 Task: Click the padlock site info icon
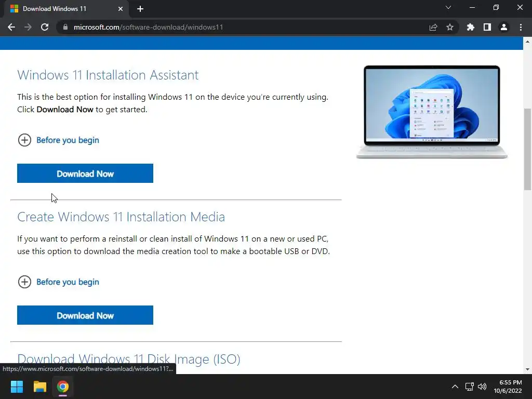coord(65,27)
